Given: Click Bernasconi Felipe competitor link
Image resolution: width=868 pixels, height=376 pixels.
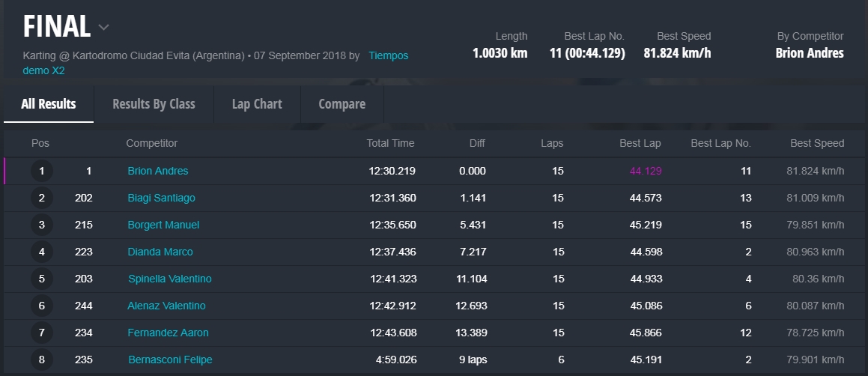Looking at the screenshot, I should [x=170, y=360].
